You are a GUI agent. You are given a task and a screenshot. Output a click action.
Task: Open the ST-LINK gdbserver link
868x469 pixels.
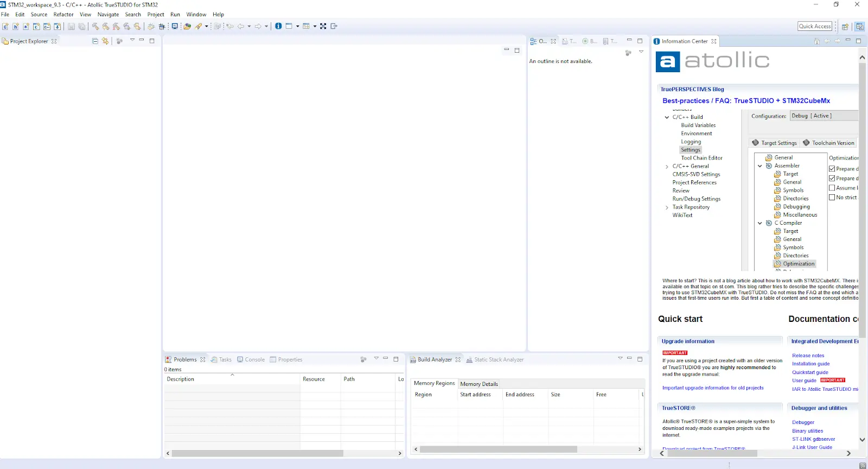(813, 439)
